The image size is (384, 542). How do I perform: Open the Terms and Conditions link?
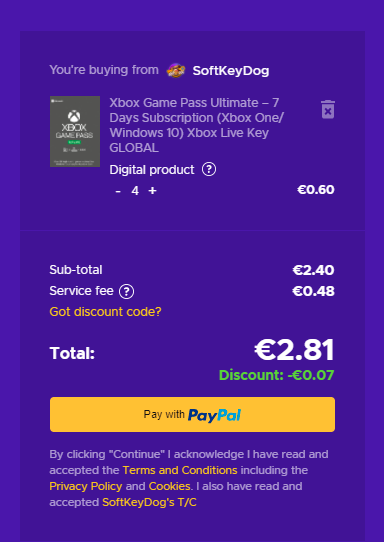180,470
